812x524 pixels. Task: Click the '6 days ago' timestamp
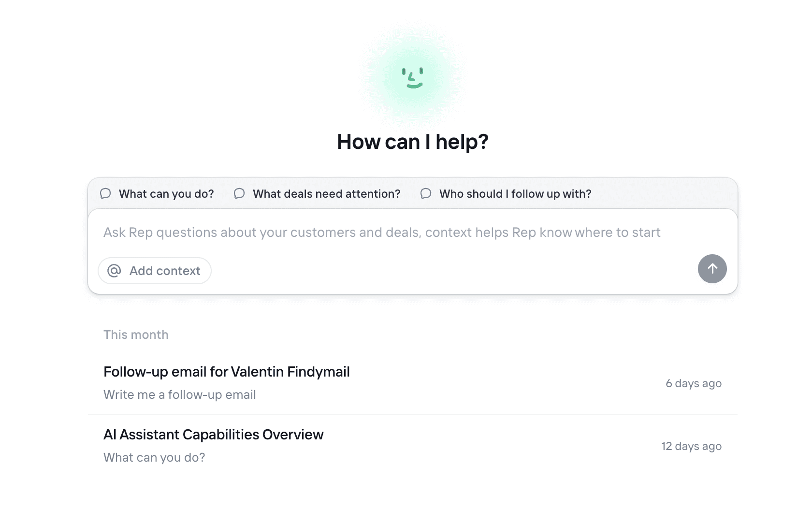click(694, 383)
